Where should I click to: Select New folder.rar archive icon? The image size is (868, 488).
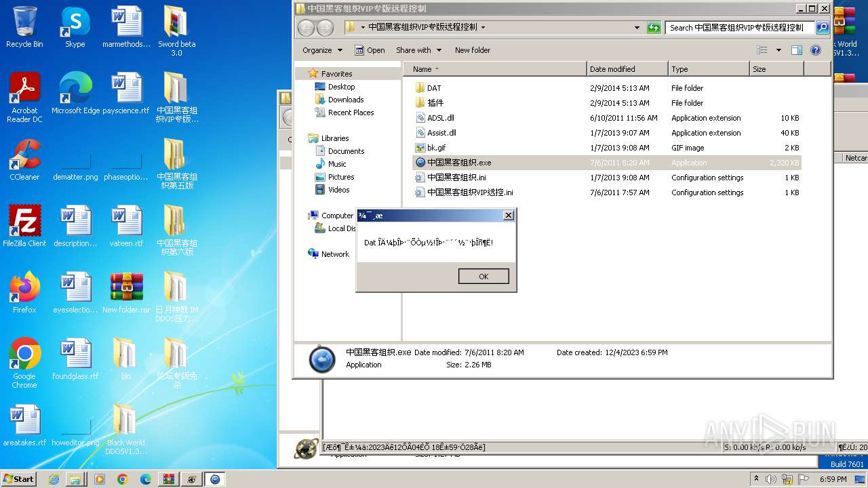click(126, 293)
